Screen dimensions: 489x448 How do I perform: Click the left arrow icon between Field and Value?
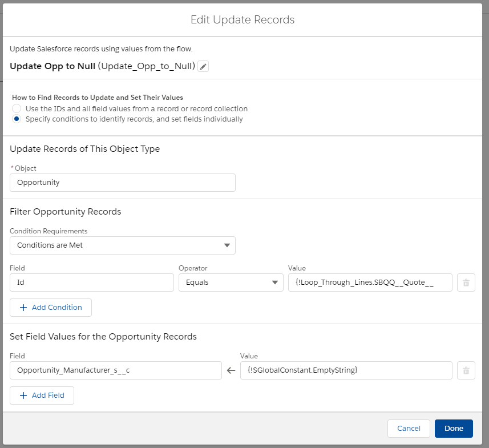(231, 370)
